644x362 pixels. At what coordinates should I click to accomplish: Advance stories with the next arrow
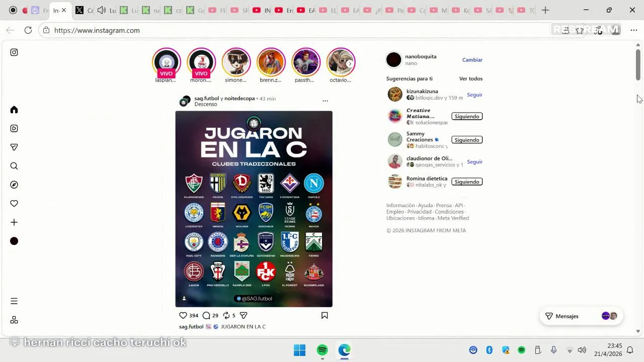click(x=350, y=64)
